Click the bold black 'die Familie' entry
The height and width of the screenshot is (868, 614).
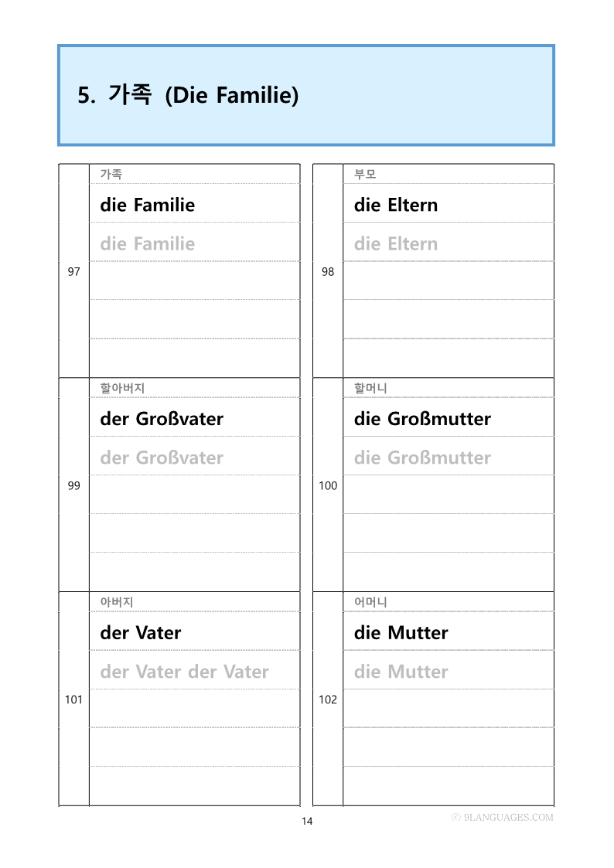pyautogui.click(x=147, y=205)
